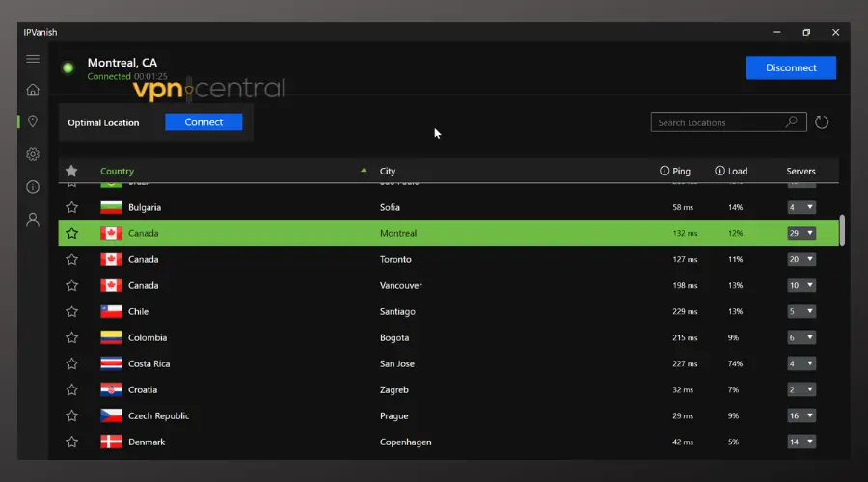Click the Ping info icon
The width and height of the screenshot is (868, 482).
(665, 171)
